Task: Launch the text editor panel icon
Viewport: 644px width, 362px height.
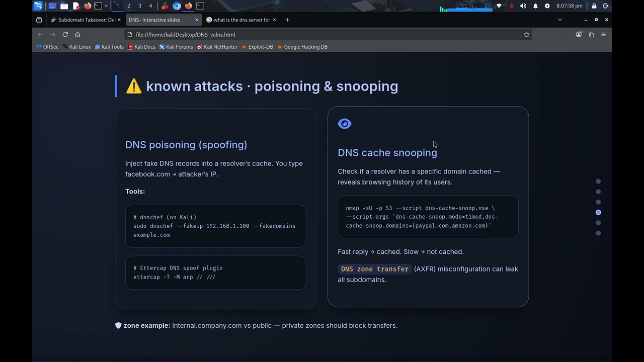Action: point(76,6)
